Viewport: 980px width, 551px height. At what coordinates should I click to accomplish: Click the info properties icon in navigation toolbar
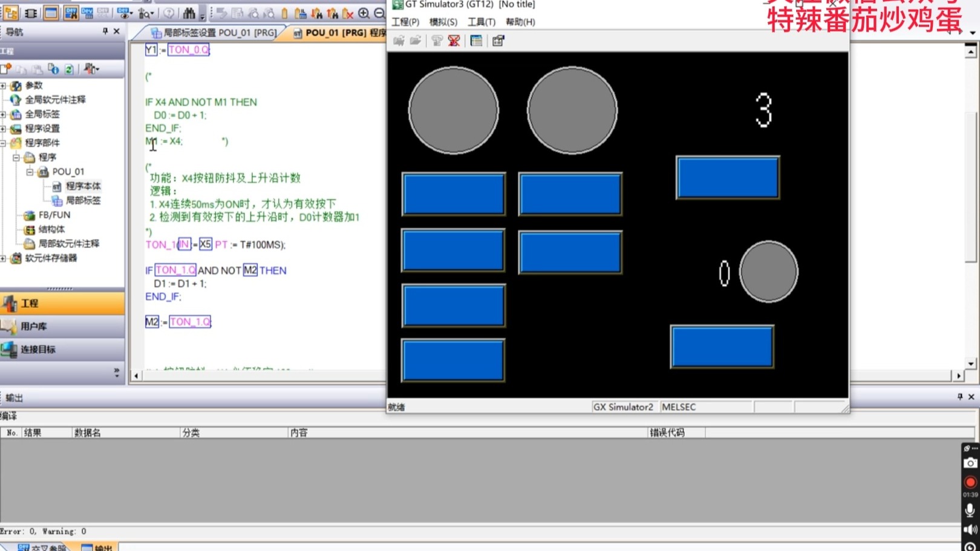(53, 69)
